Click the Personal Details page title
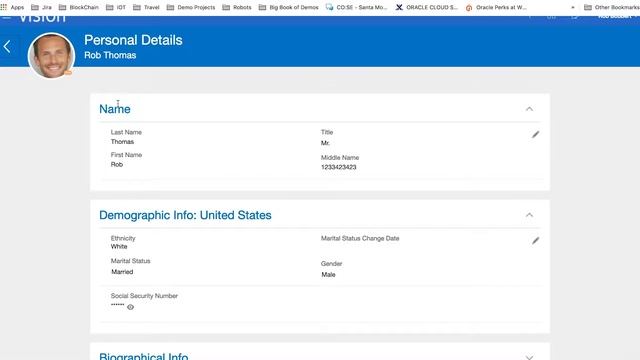Image resolution: width=640 pixels, height=360 pixels. click(x=133, y=40)
